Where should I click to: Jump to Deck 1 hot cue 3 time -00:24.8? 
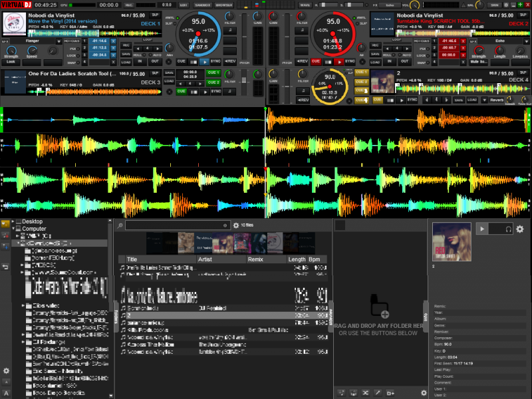99,55
